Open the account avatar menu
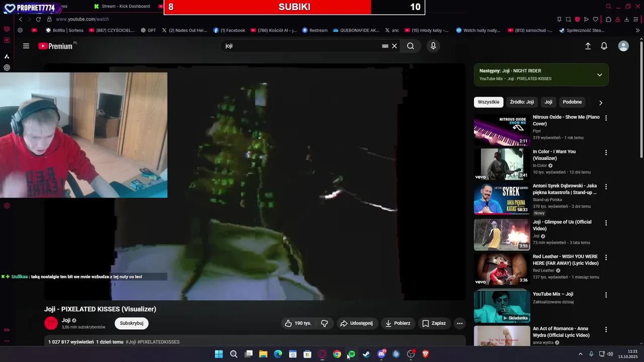644x362 pixels. (623, 46)
